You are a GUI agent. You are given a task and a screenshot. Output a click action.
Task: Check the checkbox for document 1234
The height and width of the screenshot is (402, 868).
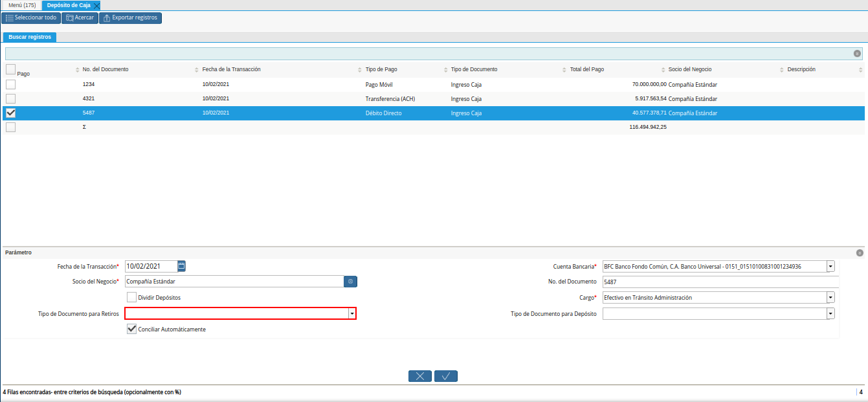(x=10, y=84)
